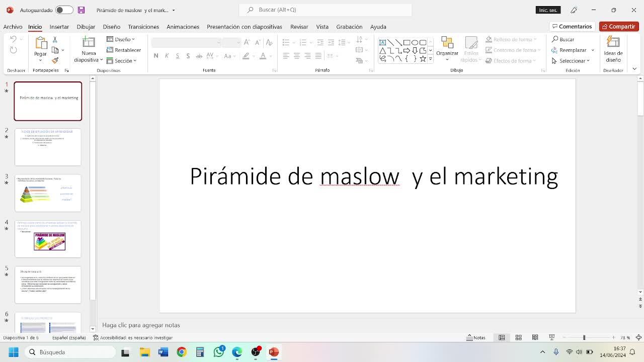Adjust the zoom slider handle
This screenshot has width=644, height=362.
[584, 337]
